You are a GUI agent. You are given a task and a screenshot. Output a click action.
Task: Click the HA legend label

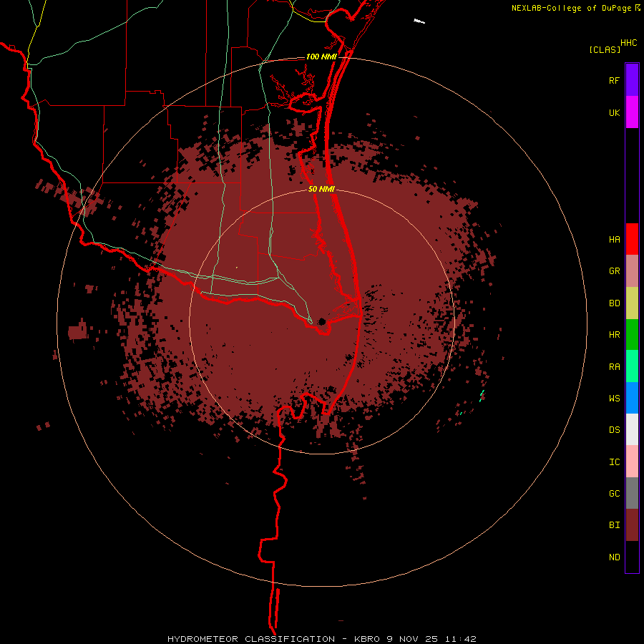(614, 240)
